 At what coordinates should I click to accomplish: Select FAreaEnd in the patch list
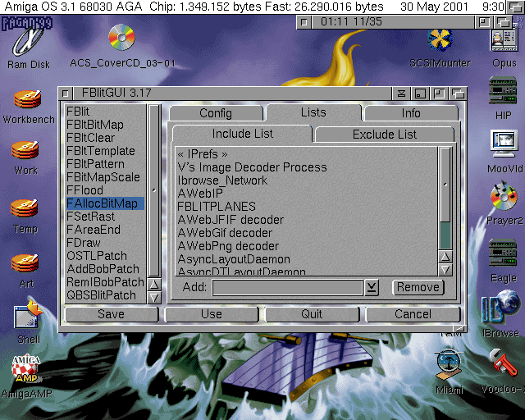pyautogui.click(x=105, y=230)
